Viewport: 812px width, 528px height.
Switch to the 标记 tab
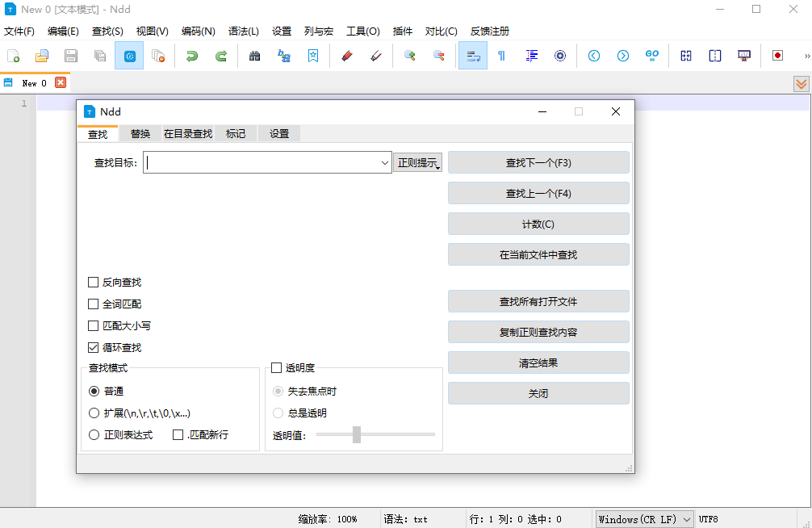(236, 134)
